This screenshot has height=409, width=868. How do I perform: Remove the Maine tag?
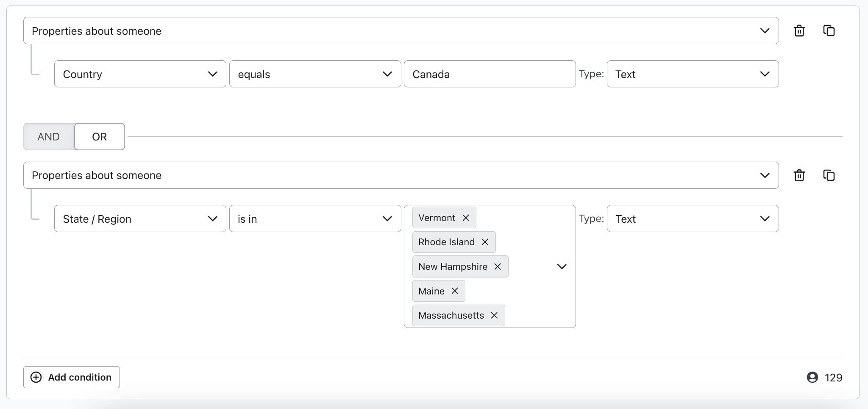(x=454, y=291)
